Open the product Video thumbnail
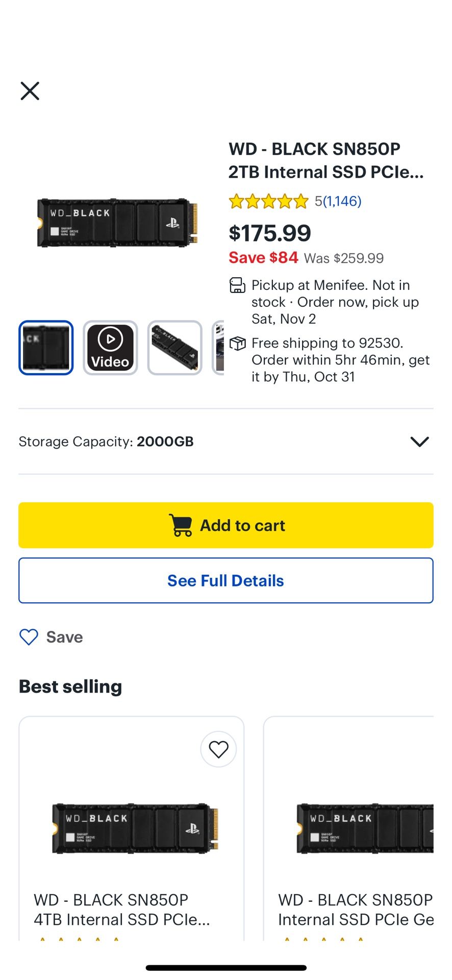The image size is (452, 980). click(x=110, y=348)
